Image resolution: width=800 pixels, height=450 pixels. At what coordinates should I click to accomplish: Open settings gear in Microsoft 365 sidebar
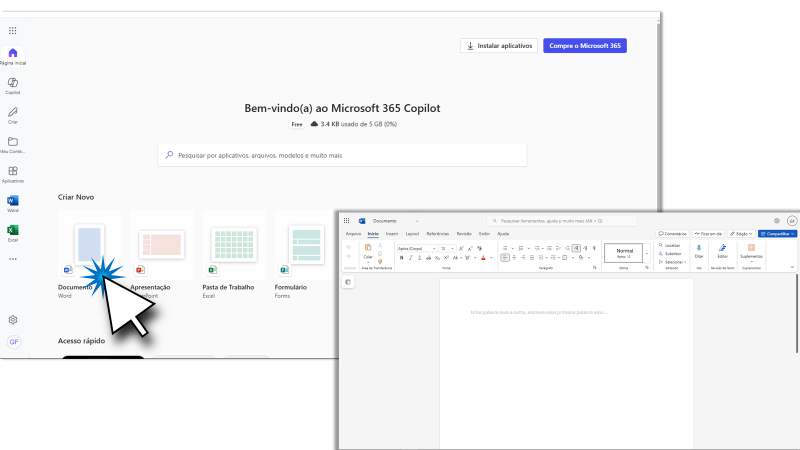13,320
